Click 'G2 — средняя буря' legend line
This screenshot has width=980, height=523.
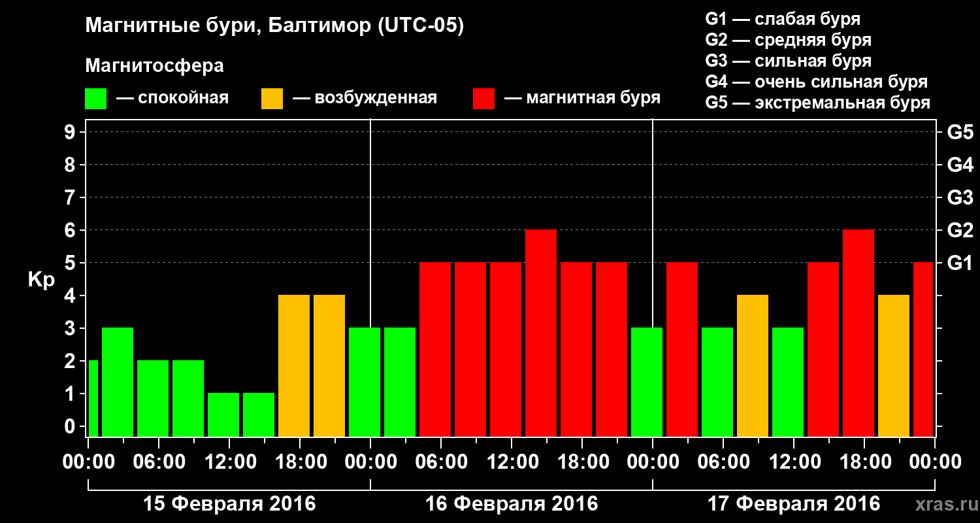click(788, 40)
